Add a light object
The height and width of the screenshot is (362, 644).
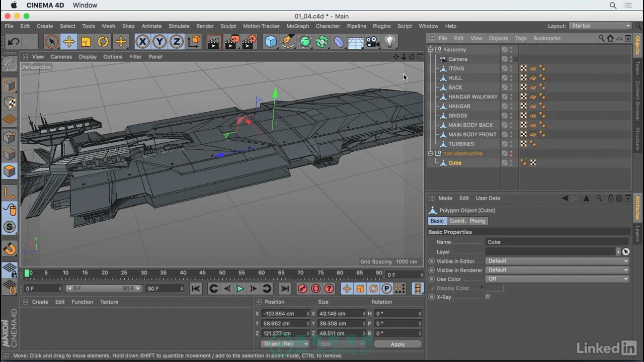point(390,42)
